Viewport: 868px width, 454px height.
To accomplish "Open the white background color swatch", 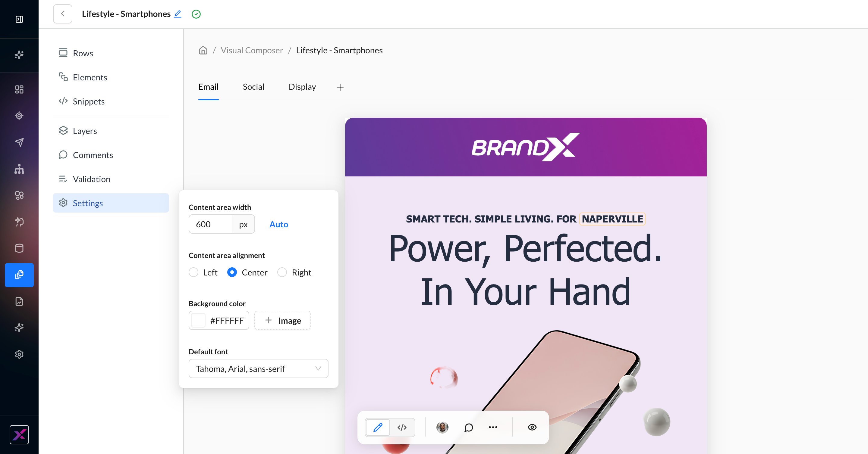I will click(198, 320).
